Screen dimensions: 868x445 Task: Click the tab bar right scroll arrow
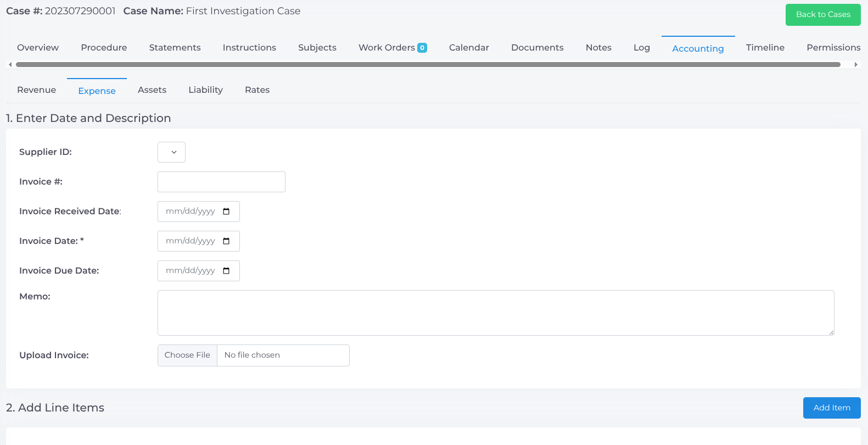click(x=856, y=64)
